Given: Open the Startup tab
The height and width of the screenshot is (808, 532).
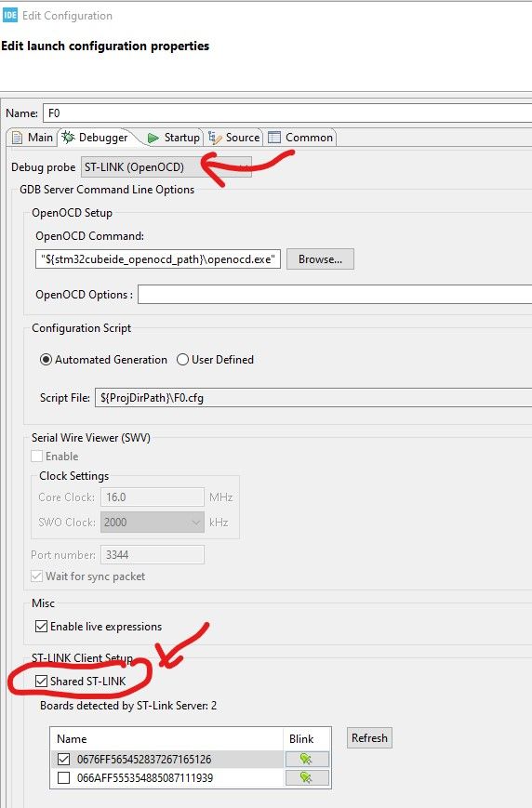Looking at the screenshot, I should tap(173, 138).
